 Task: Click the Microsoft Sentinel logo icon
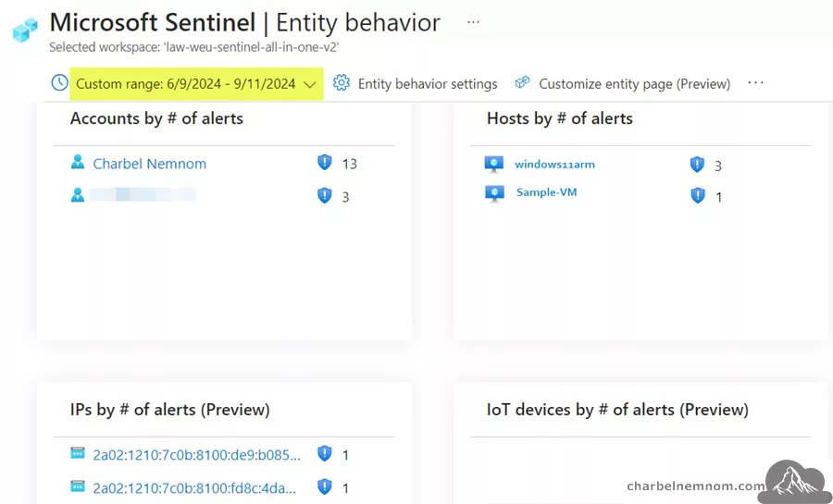click(x=25, y=30)
